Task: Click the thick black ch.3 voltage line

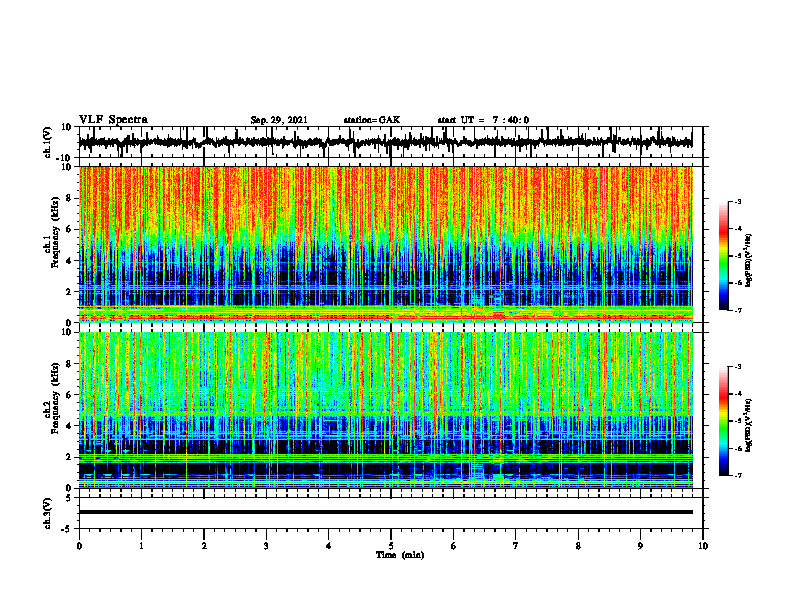Action: 385,512
